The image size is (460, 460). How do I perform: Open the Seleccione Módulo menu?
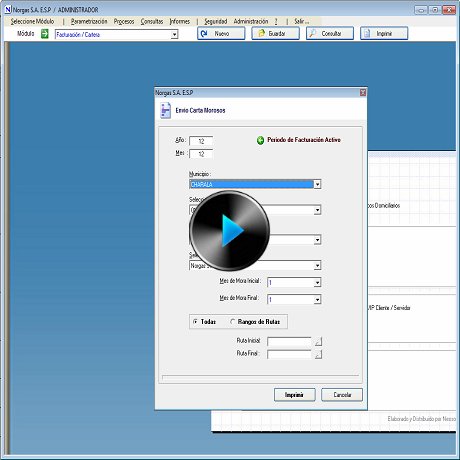(32, 22)
